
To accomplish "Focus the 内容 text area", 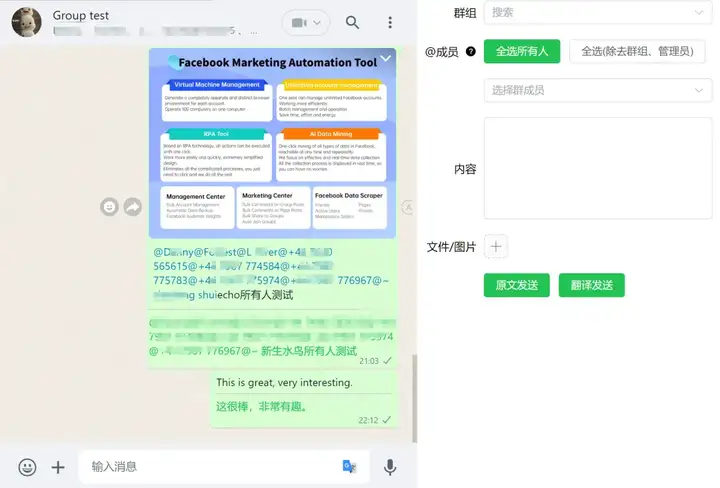I will [598, 168].
